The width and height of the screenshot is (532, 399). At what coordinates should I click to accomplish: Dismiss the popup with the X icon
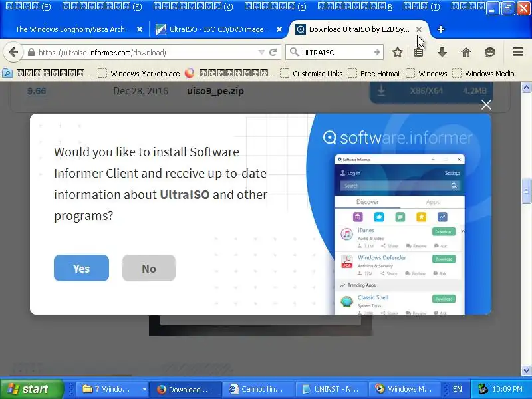(486, 105)
